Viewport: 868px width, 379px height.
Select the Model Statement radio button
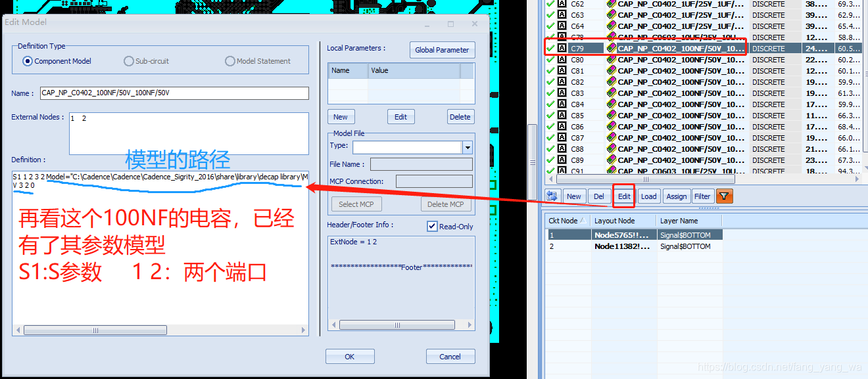[229, 61]
